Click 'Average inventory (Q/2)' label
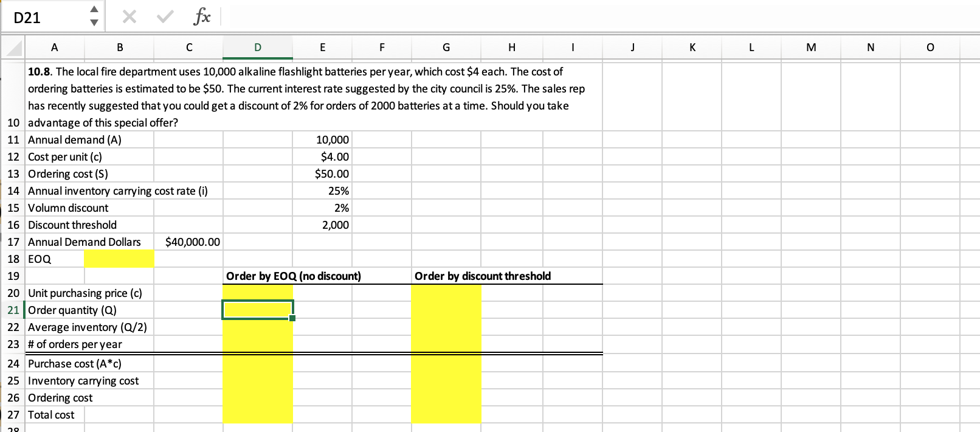 [x=88, y=327]
